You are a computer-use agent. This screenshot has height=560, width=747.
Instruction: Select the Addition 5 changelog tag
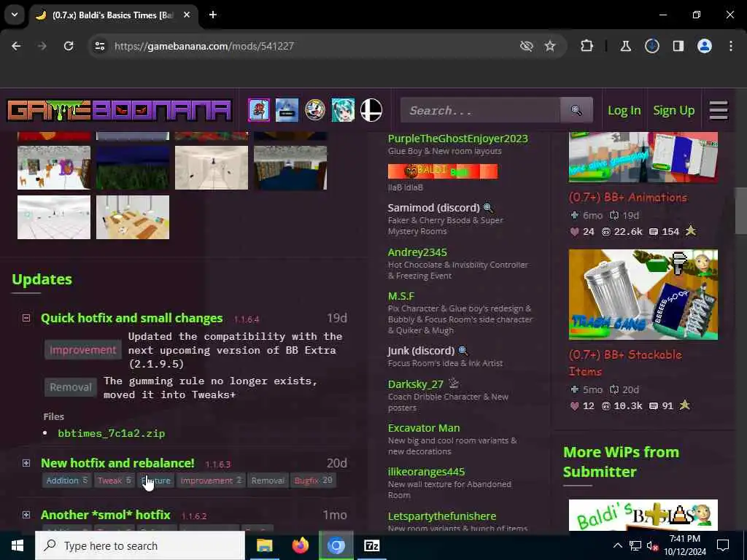66,481
